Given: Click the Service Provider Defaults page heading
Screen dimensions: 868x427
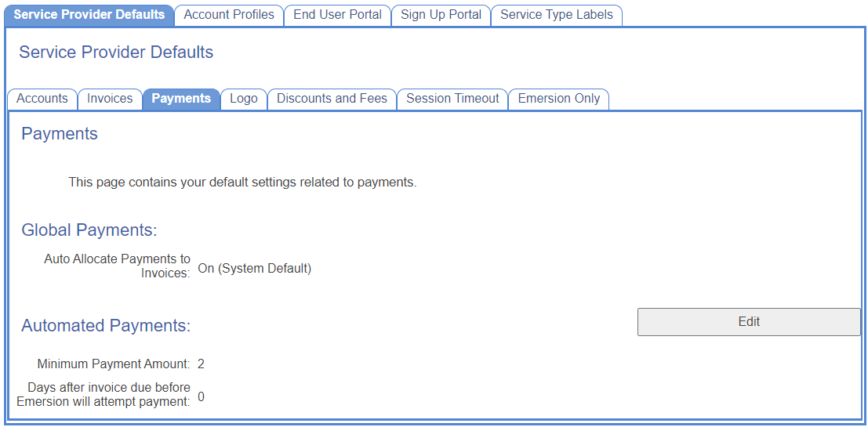Looking at the screenshot, I should [116, 52].
